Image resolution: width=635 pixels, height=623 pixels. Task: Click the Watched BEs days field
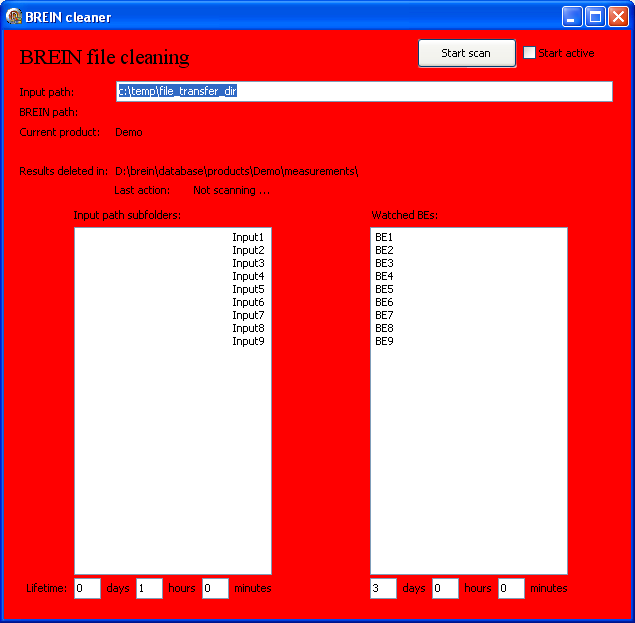383,588
